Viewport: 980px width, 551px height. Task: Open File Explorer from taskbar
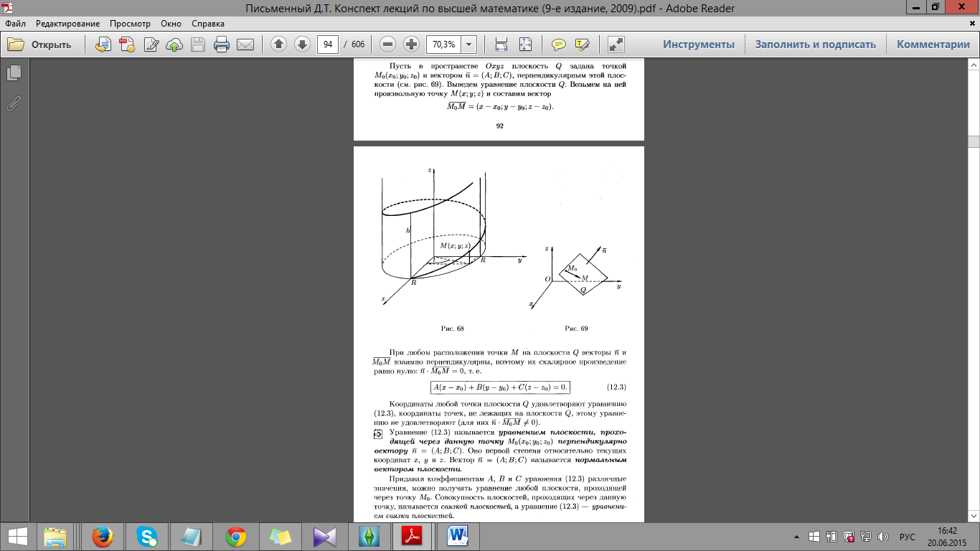click(x=55, y=537)
